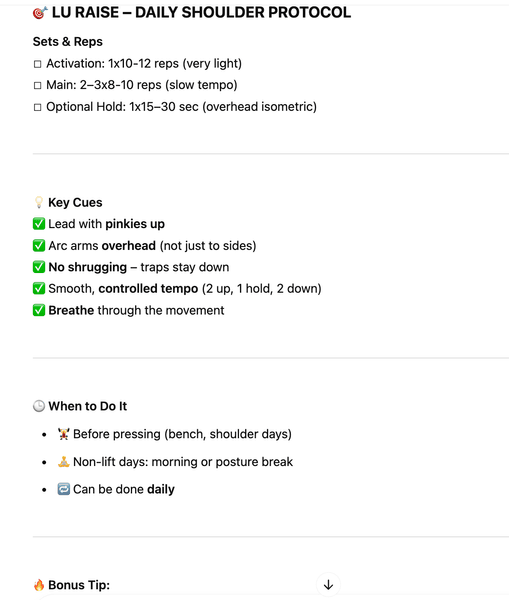The width and height of the screenshot is (509, 600).
Task: Click the scroll-down arrow button
Action: pyautogui.click(x=328, y=585)
